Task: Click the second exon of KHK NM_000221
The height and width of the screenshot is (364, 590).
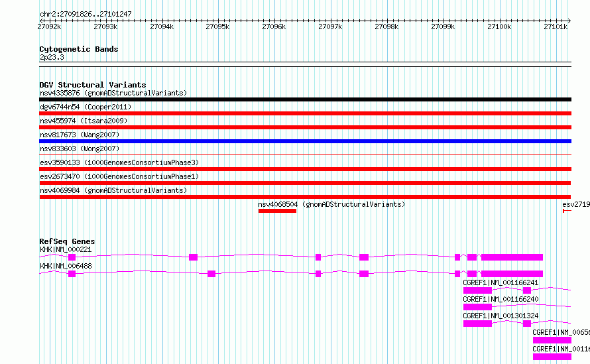Action: (193, 257)
